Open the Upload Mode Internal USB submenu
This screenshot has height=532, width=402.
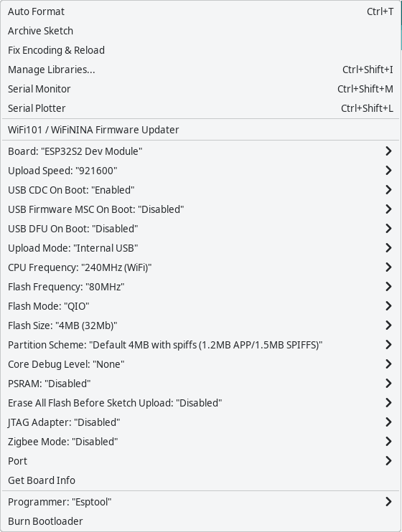click(x=201, y=247)
